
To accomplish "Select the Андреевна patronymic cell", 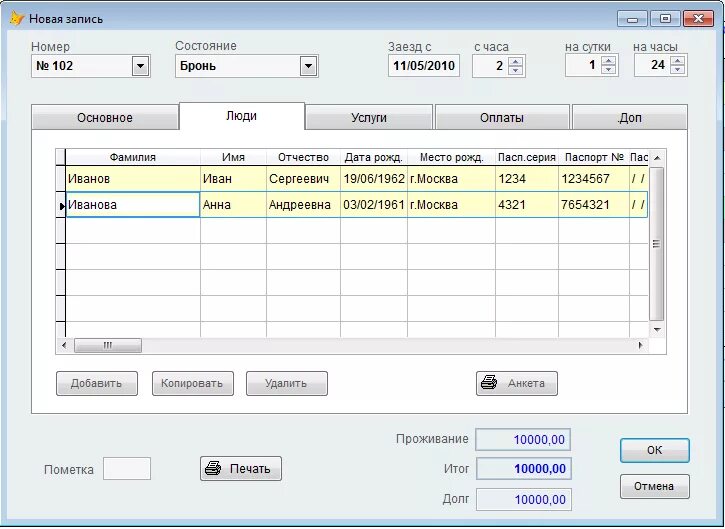I will pyautogui.click(x=303, y=204).
